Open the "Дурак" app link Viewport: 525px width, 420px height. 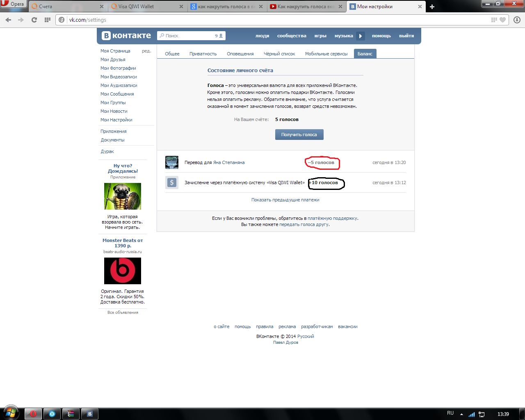[107, 151]
